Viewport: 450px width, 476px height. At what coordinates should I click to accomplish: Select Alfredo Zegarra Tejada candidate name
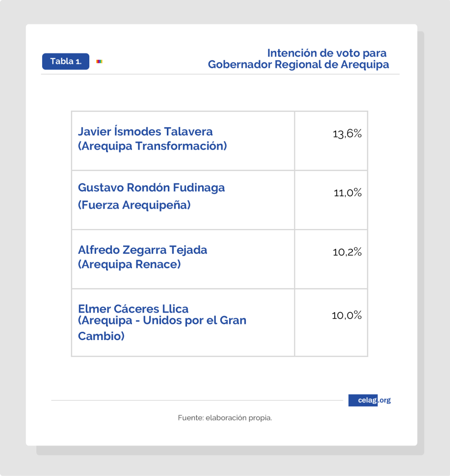[142, 250]
